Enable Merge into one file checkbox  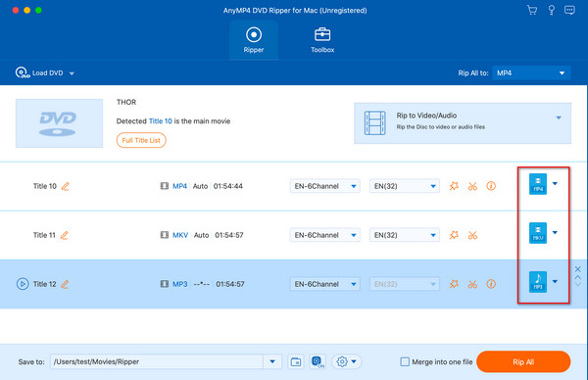coord(405,361)
